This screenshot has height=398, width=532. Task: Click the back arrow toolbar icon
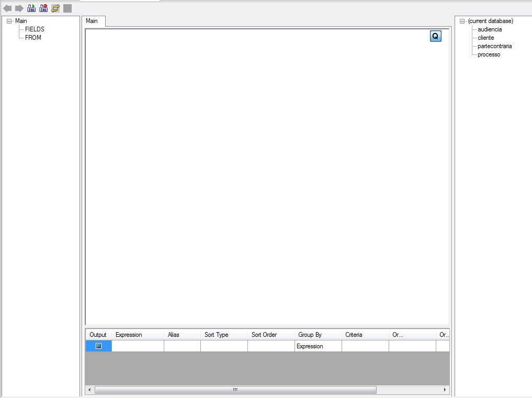tap(7, 8)
